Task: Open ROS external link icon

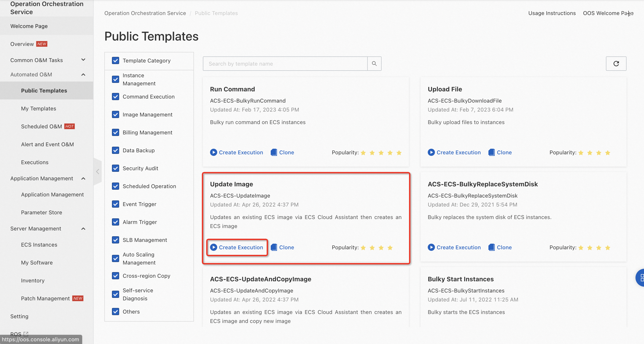Action: (26, 333)
